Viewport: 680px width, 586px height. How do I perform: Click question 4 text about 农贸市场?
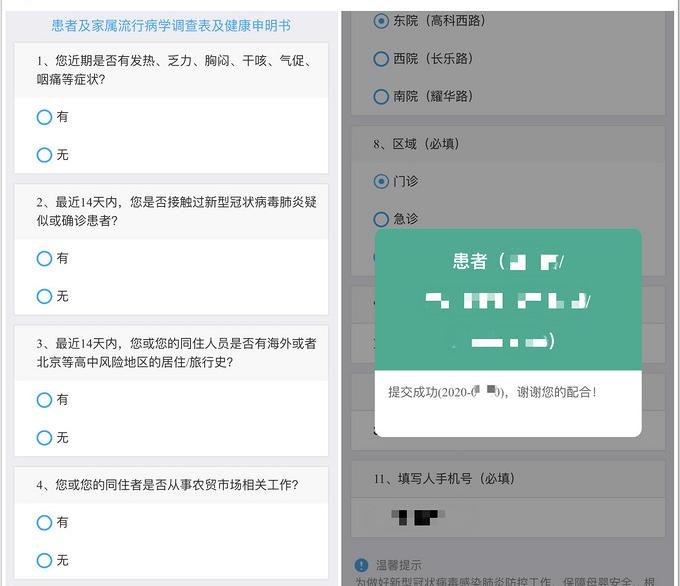(167, 485)
